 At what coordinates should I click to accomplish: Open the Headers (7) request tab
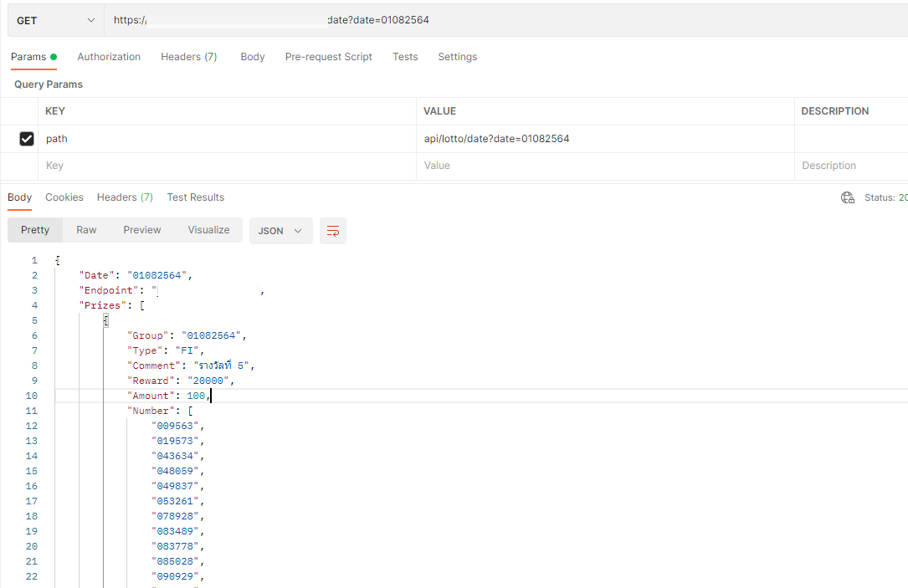(x=188, y=56)
